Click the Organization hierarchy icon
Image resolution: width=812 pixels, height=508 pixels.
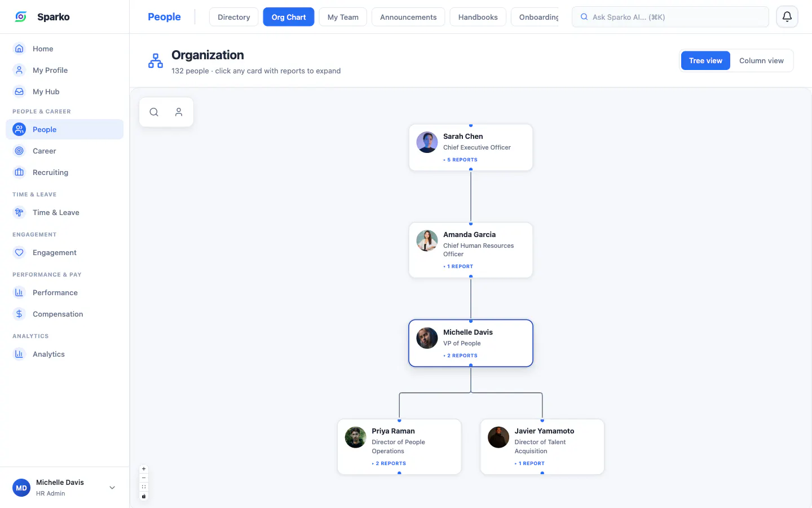coord(156,61)
